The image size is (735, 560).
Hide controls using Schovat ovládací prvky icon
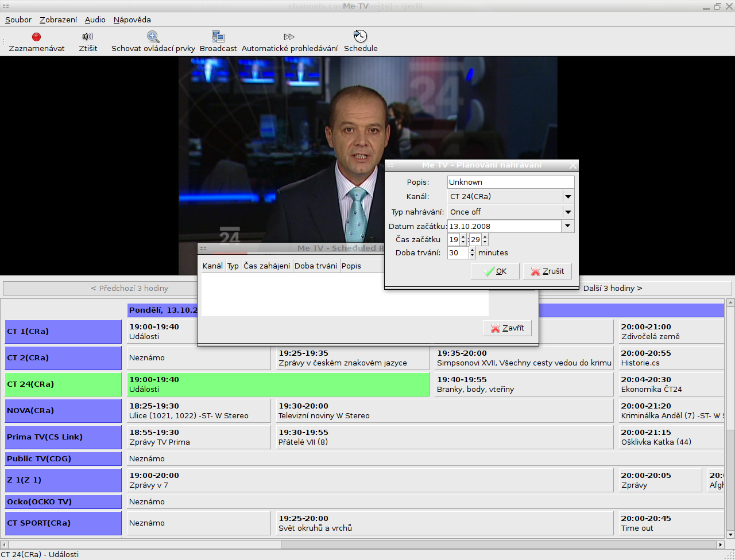tap(153, 37)
